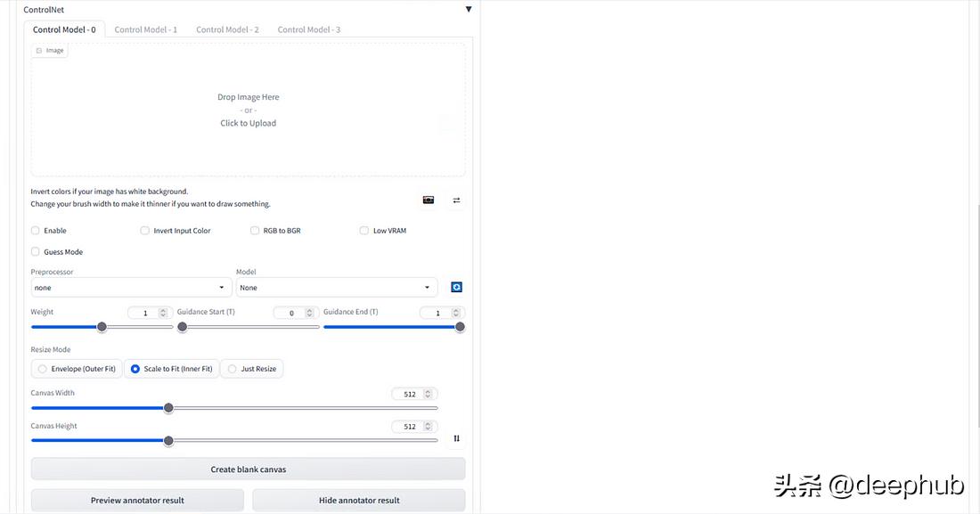Collapse the ControlNet panel with the triangle
The width and height of the screenshot is (980, 514).
tap(469, 9)
